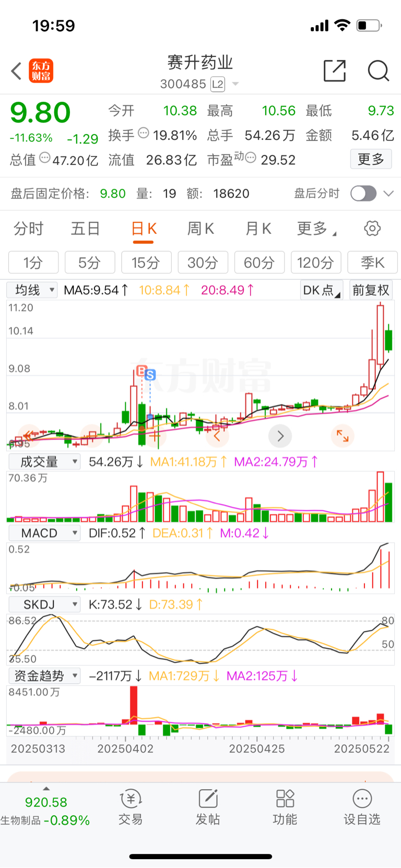The image size is (401, 868).
Task: Tap the 盘后固定价格 9.80 value
Action: pos(113,194)
